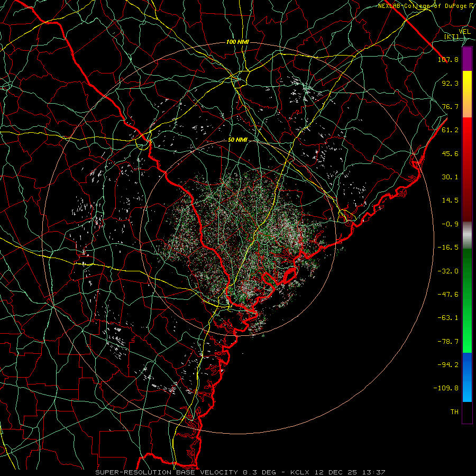476x476 pixels.
Task: Click the 50 NMI range ring label
Action: (x=237, y=140)
